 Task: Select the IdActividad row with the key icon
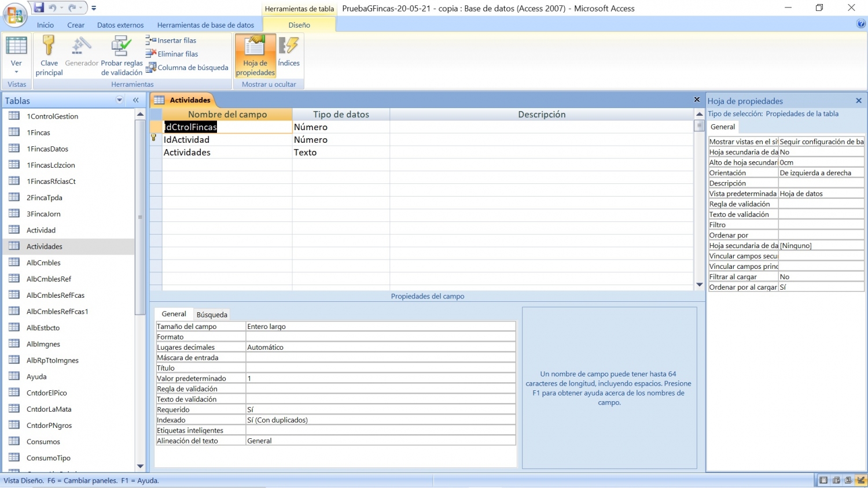156,139
